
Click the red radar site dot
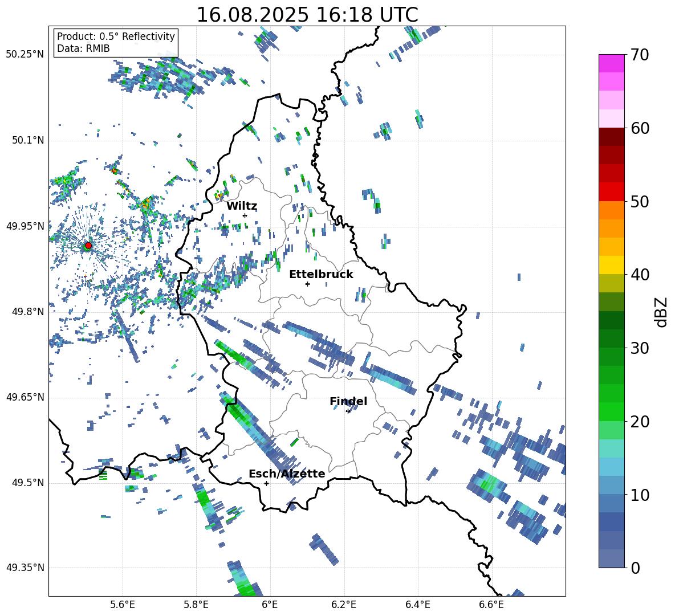[x=88, y=246]
